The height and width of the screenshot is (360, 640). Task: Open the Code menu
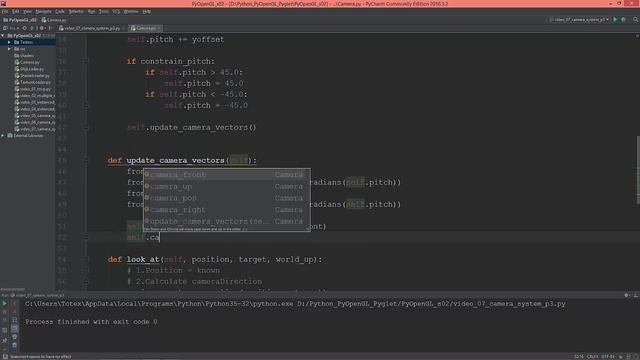(60, 11)
